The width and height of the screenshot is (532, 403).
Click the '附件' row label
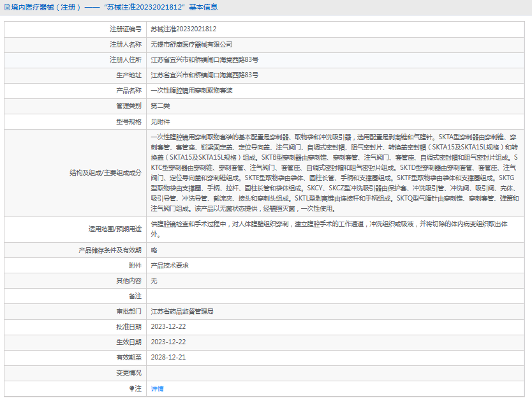pos(135,266)
